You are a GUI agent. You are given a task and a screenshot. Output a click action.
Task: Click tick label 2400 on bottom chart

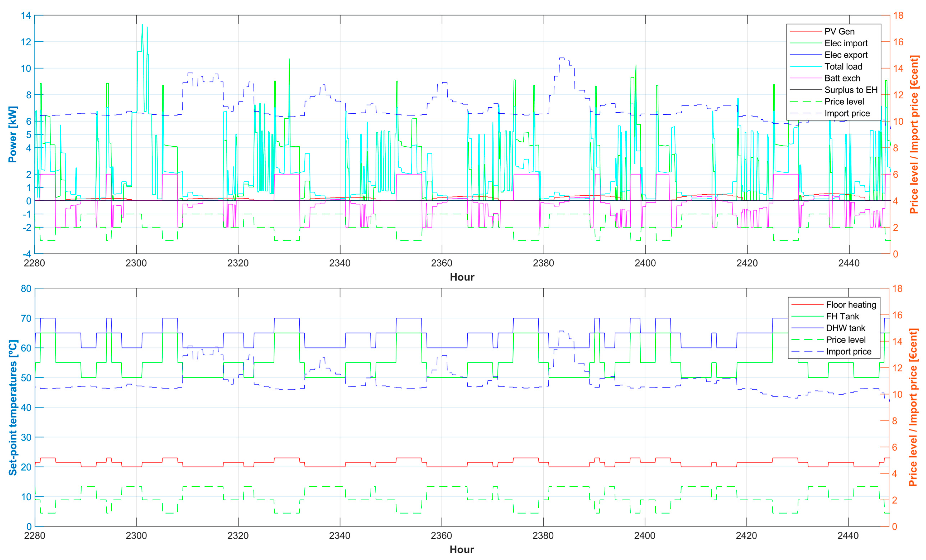[644, 536]
